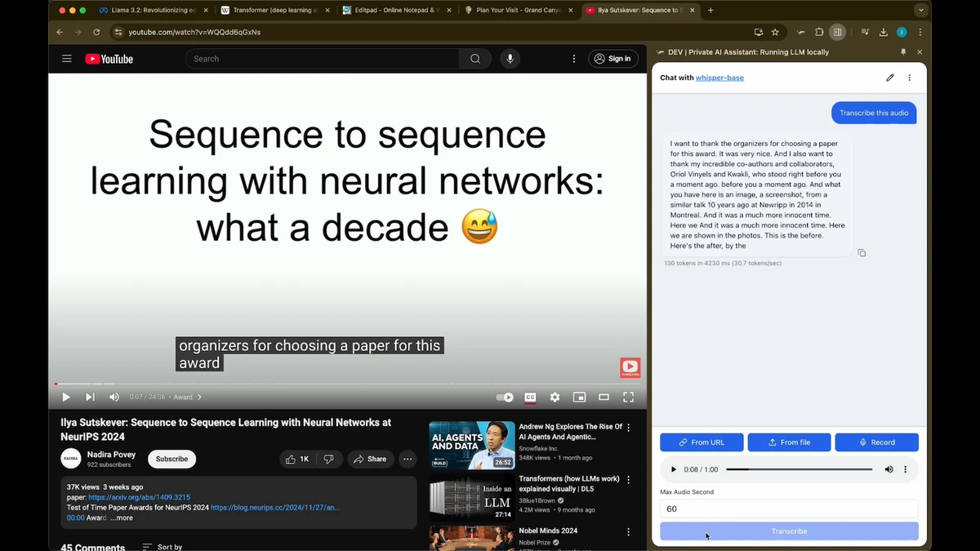Expand chapter list next to Award
Image resolution: width=980 pixels, height=551 pixels.
coord(199,398)
